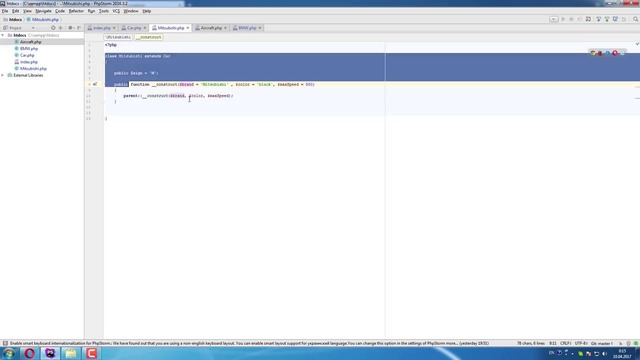Click the Run button in toolbar

(x=563, y=19)
